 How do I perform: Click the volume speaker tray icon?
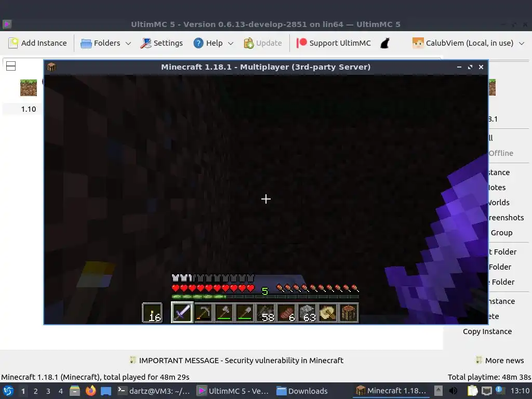pyautogui.click(x=453, y=391)
